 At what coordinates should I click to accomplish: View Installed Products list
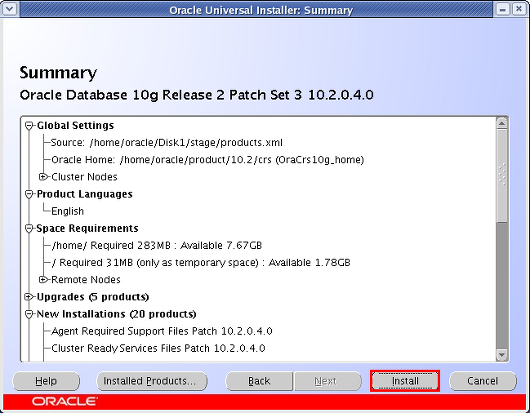click(x=152, y=381)
